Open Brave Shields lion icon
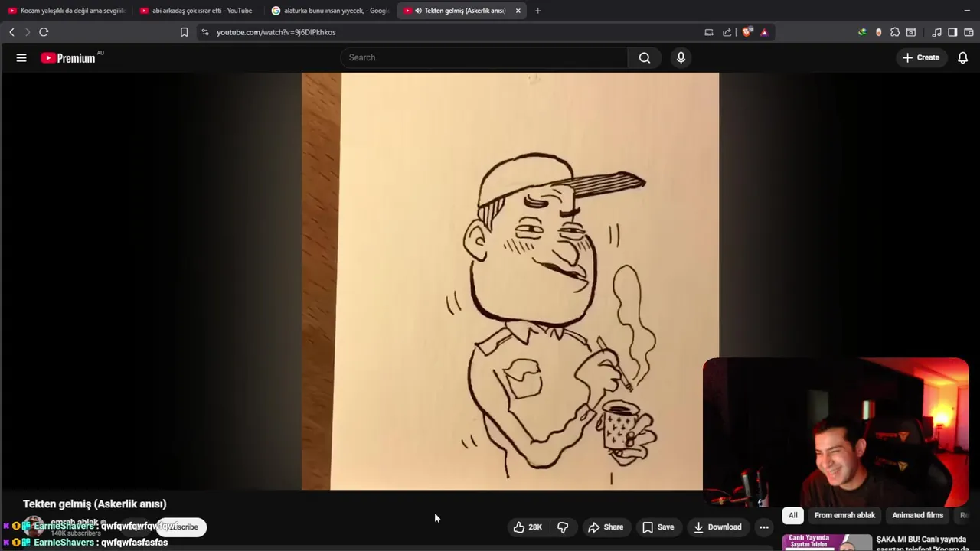 pyautogui.click(x=747, y=32)
